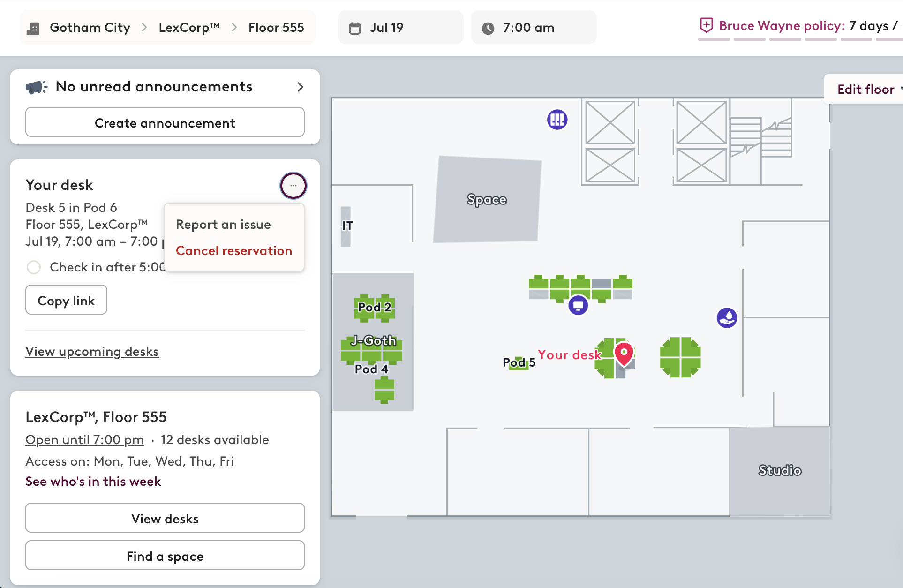Open the Your desk three-dots options button
Screen dimensions: 903x588
click(x=293, y=186)
